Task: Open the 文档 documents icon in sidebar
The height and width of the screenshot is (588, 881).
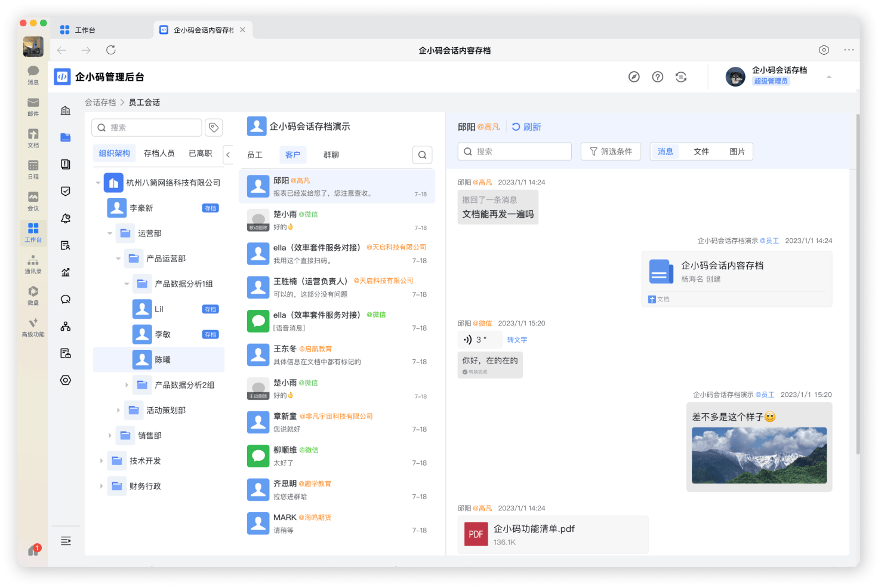Action: (33, 138)
